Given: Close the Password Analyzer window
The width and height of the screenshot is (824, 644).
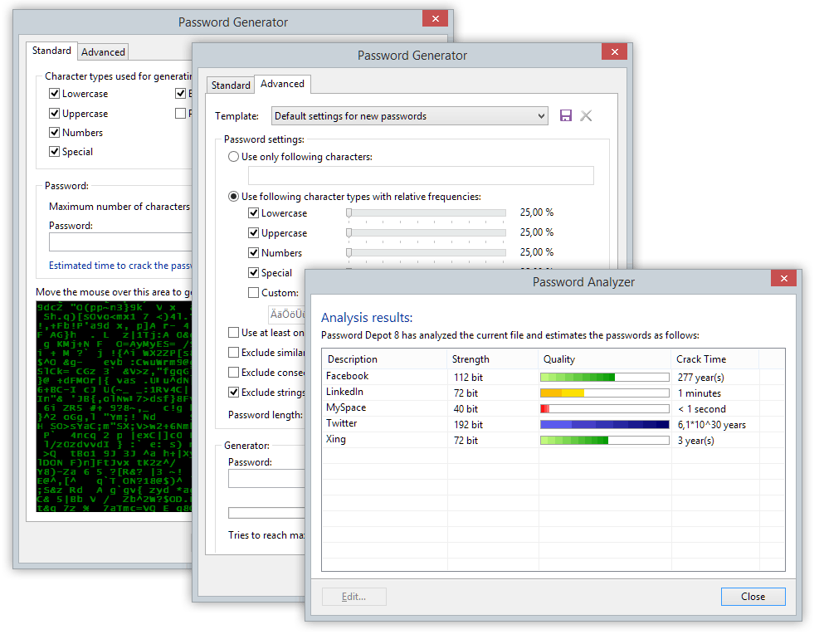Looking at the screenshot, I should click(784, 278).
